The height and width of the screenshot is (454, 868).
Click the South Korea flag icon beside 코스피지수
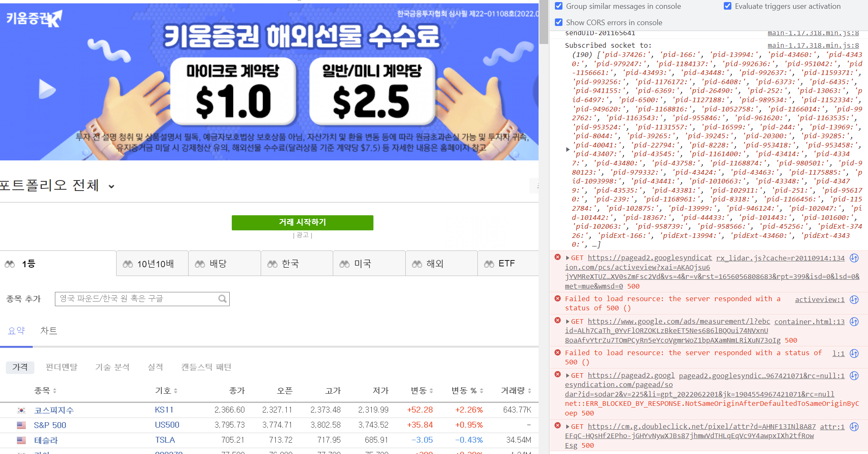click(21, 410)
